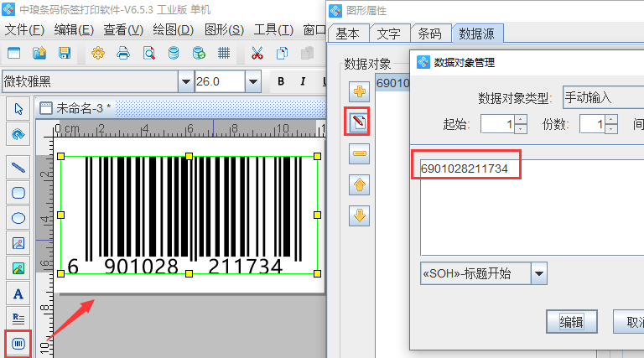The image size is (644, 358).
Task: Toggle bold text formatting
Action: pos(280,81)
